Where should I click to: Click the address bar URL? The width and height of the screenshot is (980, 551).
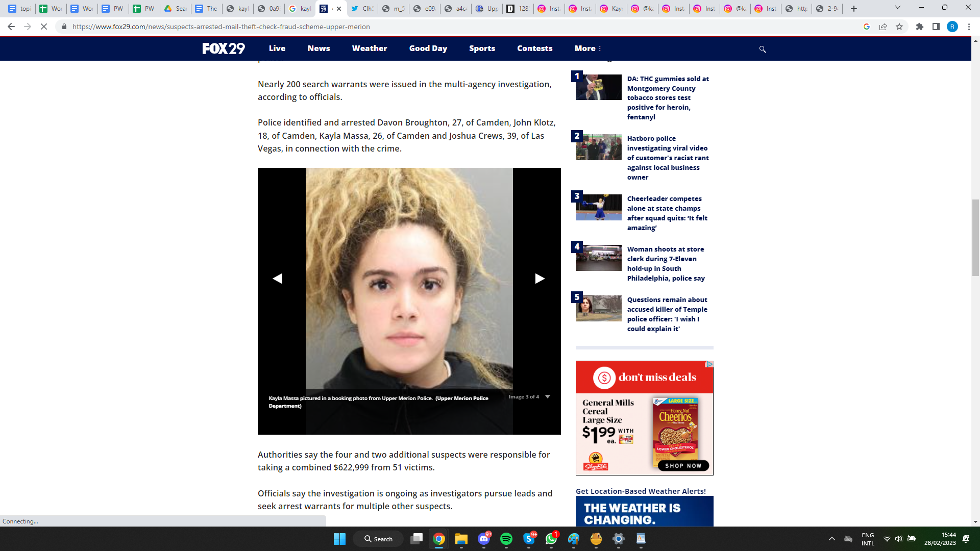[x=221, y=27]
